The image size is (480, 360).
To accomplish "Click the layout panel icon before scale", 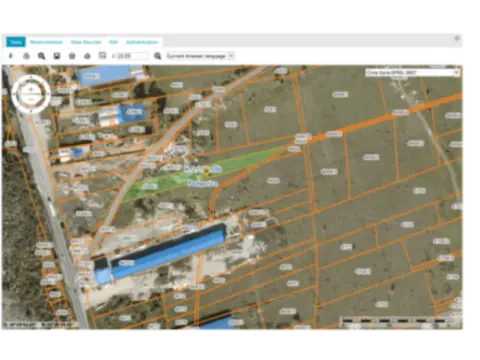I will [102, 56].
